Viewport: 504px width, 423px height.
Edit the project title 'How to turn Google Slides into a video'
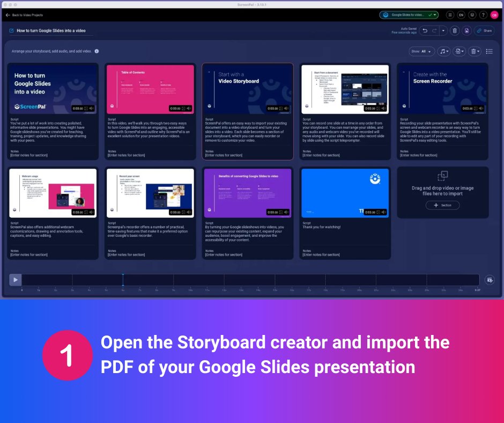tap(51, 31)
